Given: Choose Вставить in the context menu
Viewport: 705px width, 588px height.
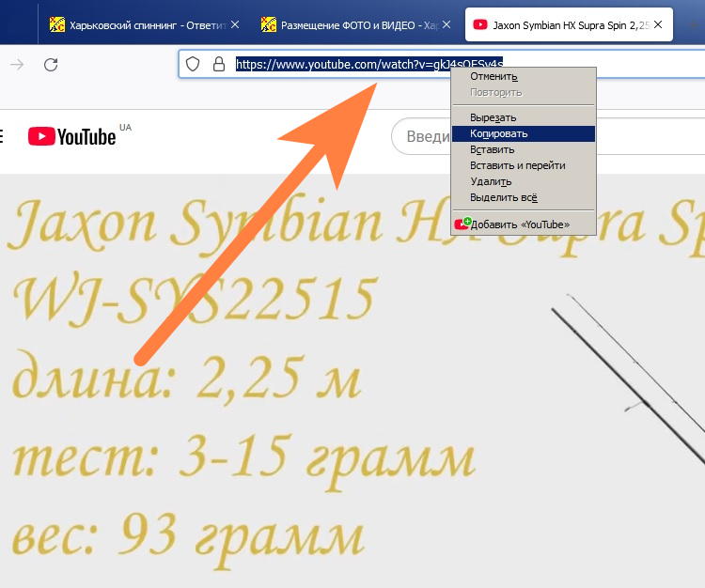Looking at the screenshot, I should [524, 149].
